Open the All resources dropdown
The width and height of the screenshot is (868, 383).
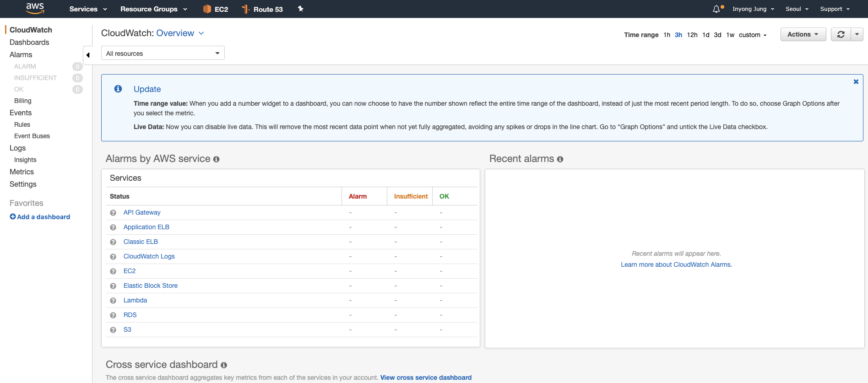(163, 53)
